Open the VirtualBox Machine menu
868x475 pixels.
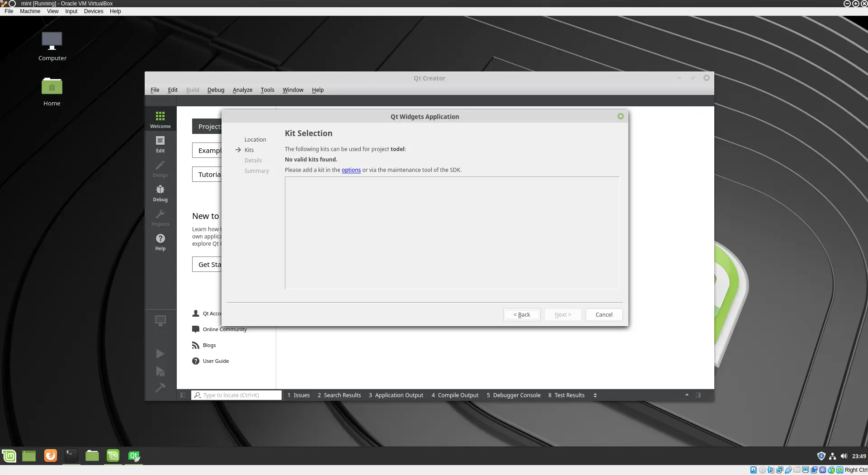30,11
